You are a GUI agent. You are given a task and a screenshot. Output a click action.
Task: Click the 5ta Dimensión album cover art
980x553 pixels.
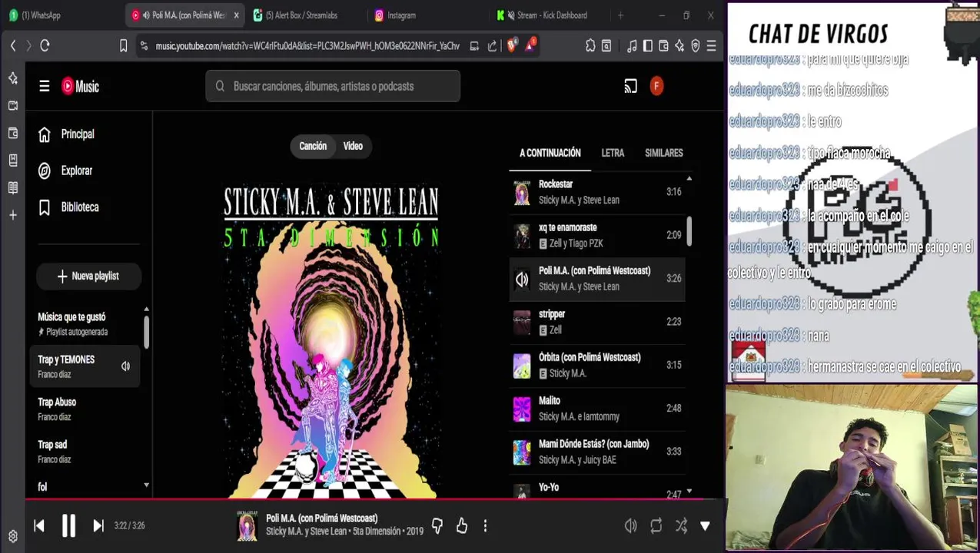331,340
